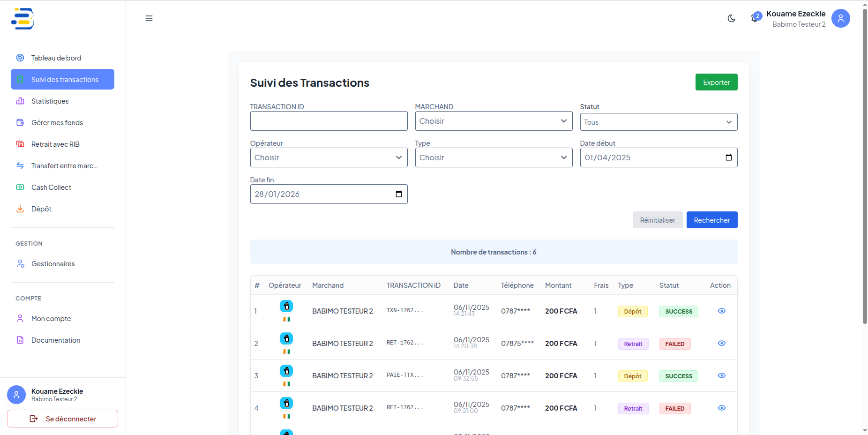View details of transaction row 3
868x435 pixels.
(721, 375)
